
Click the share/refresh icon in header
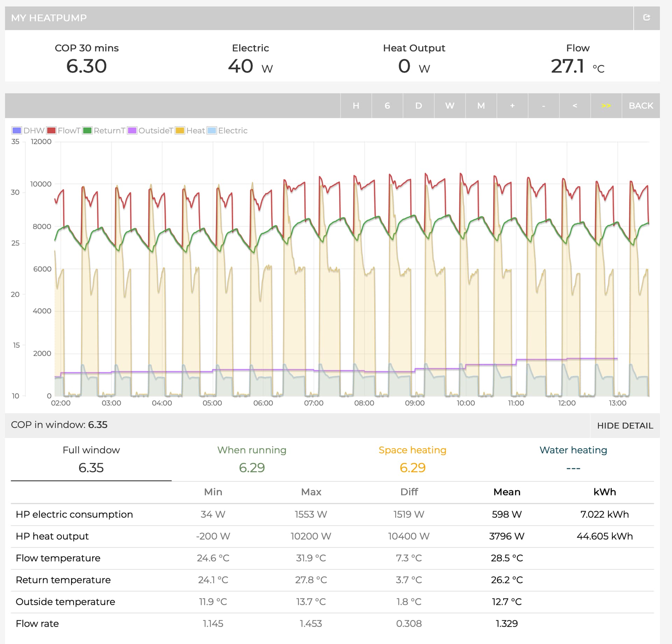tap(646, 18)
